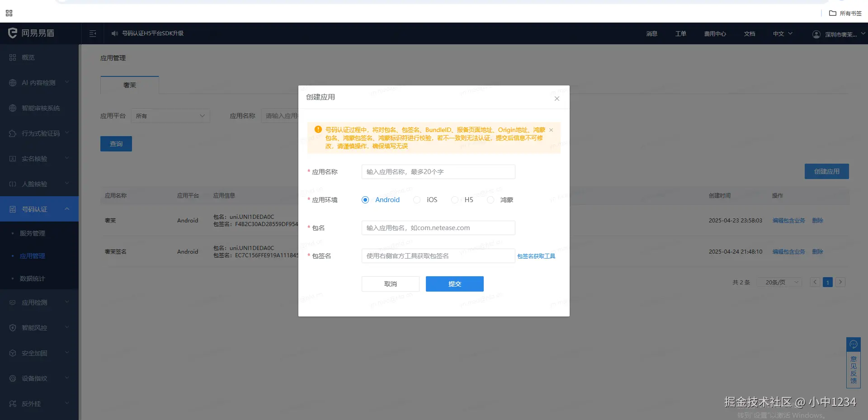Open the 应用平台 filter dropdown

[170, 116]
